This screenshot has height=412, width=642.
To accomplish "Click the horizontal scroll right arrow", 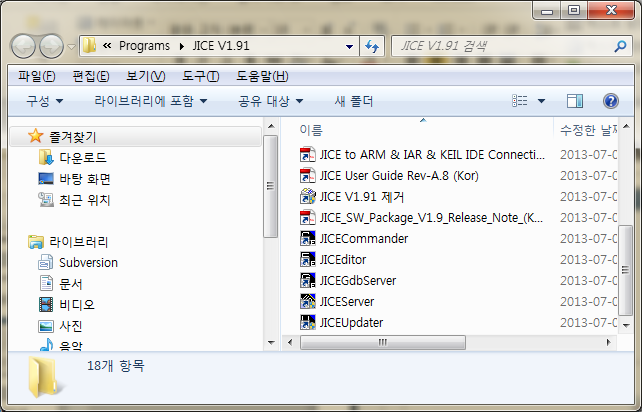I will 608,342.
